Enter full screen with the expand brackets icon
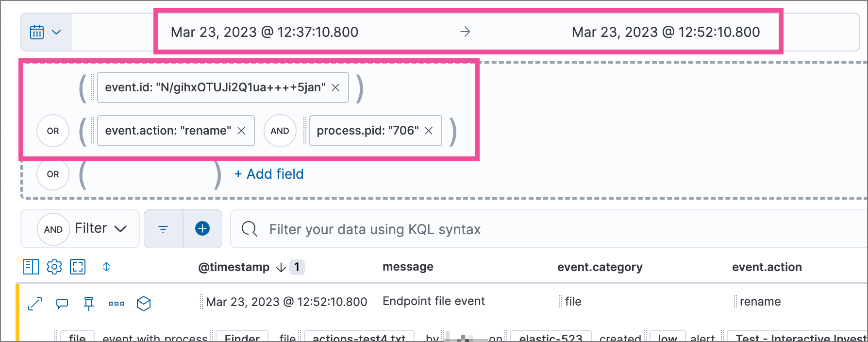This screenshot has height=342, width=868. [x=77, y=267]
